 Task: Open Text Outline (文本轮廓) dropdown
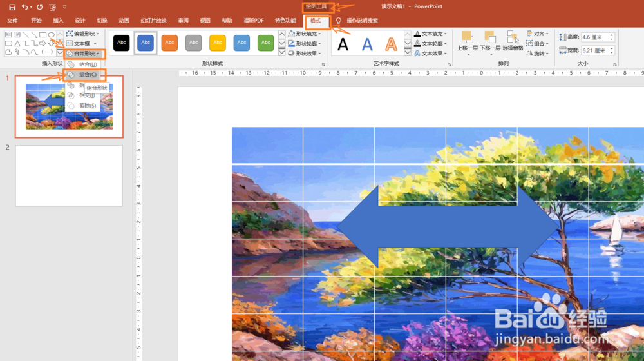[x=430, y=44]
